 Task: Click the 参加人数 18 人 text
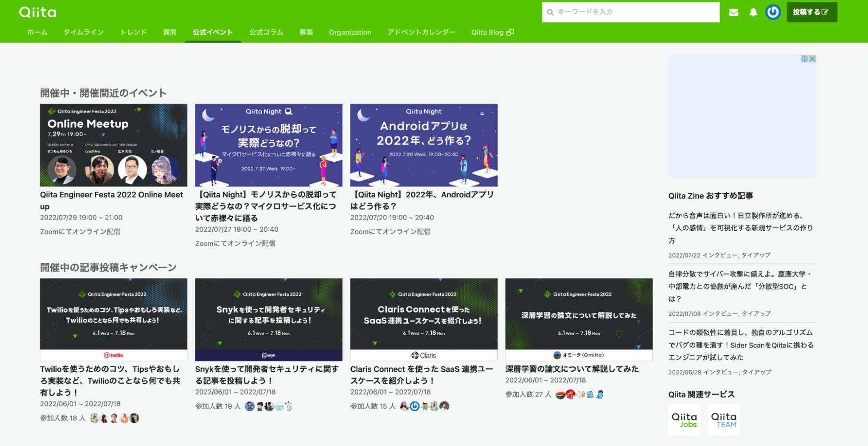[x=63, y=418]
